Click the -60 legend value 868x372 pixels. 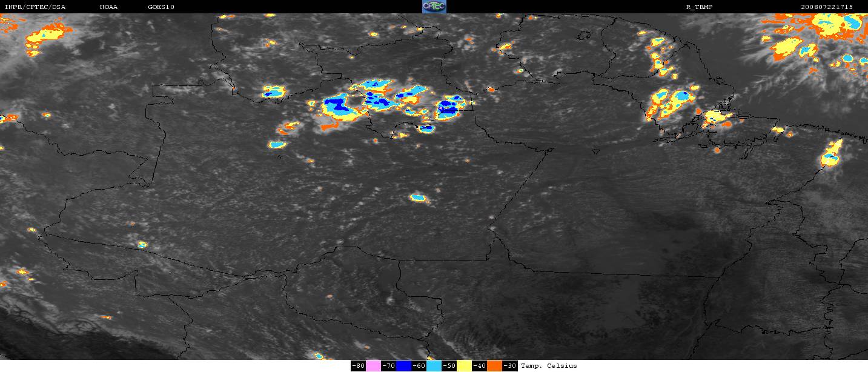click(419, 366)
